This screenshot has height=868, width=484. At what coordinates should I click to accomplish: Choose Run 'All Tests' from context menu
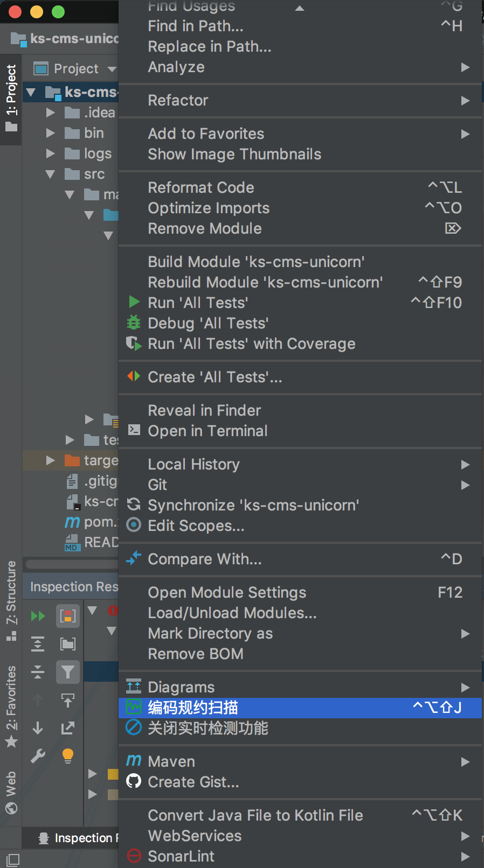tap(198, 303)
